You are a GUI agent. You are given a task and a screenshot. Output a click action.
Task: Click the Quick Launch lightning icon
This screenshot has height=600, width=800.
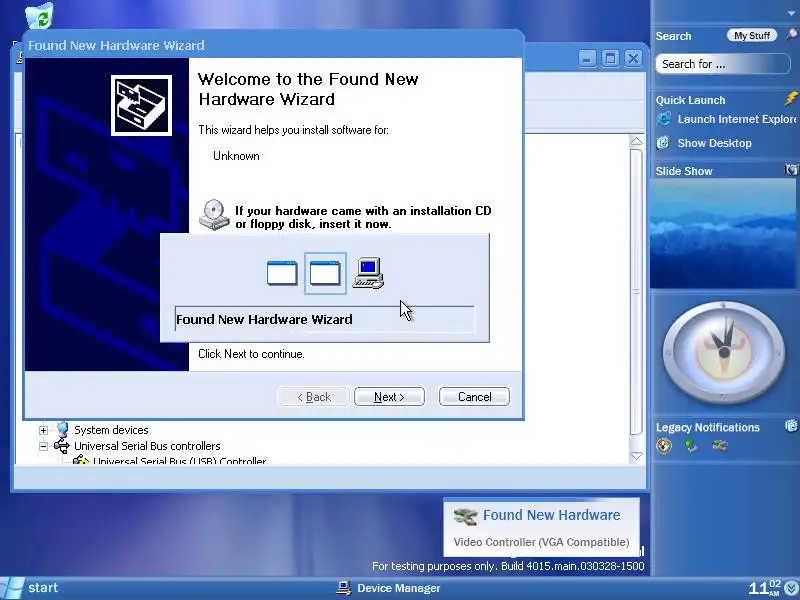791,98
